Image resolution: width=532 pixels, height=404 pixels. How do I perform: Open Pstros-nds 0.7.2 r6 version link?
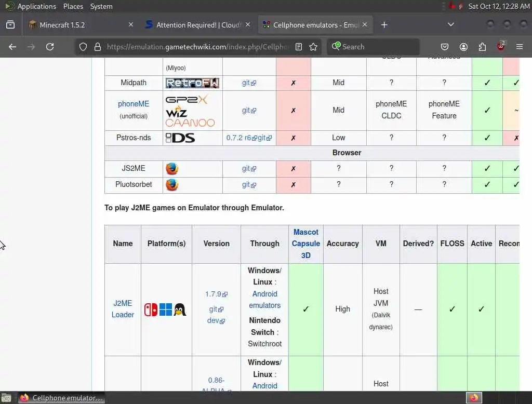[x=241, y=138]
